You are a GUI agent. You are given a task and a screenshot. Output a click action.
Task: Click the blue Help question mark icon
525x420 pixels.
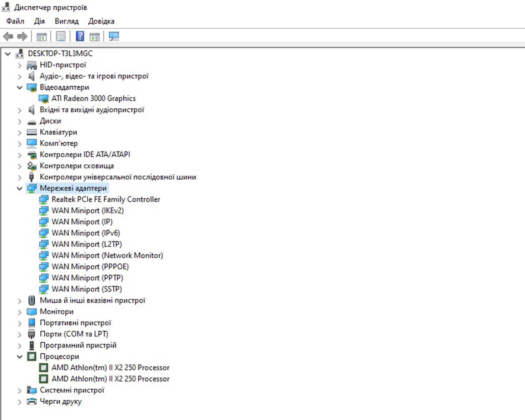pyautogui.click(x=80, y=37)
